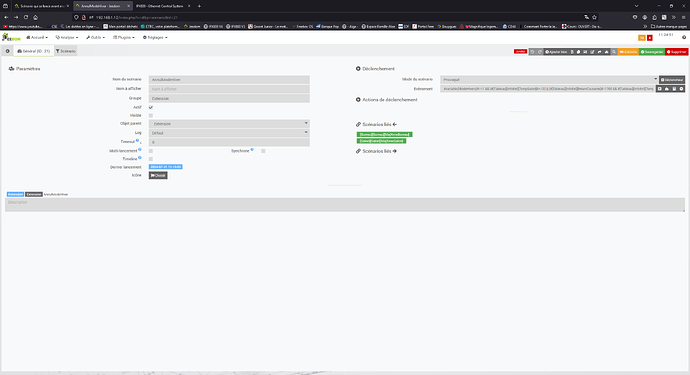The image size is (690, 375).
Task: Open the second green linked scenario label
Action: tap(382, 141)
